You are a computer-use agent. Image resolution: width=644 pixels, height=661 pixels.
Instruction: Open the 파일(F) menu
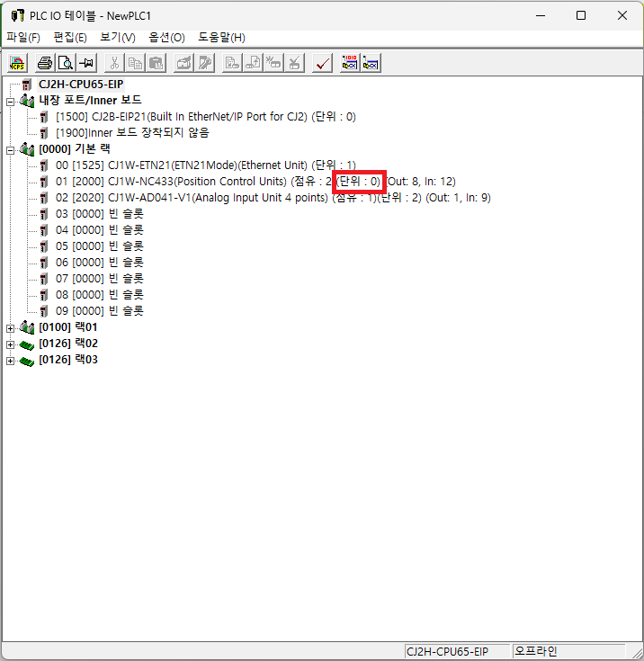tap(23, 38)
